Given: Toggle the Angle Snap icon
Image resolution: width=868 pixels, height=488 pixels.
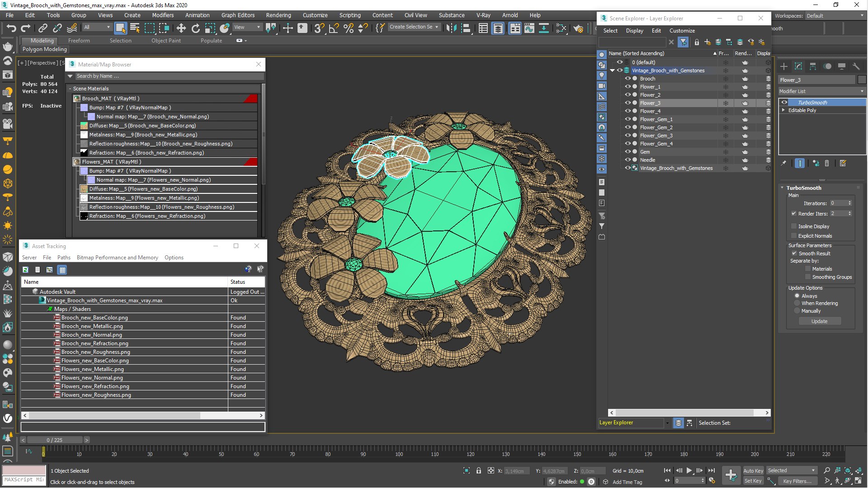Looking at the screenshot, I should (x=334, y=28).
